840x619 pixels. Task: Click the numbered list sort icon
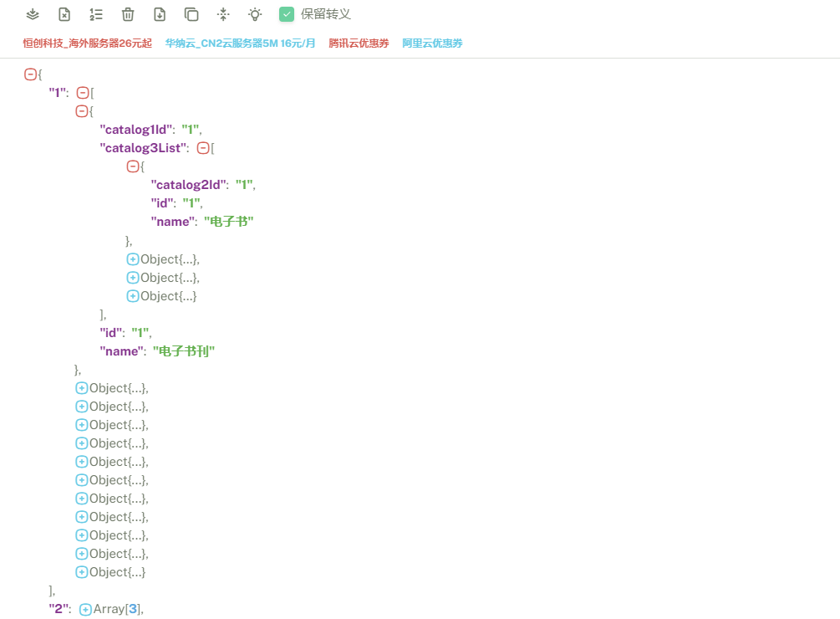coord(96,14)
